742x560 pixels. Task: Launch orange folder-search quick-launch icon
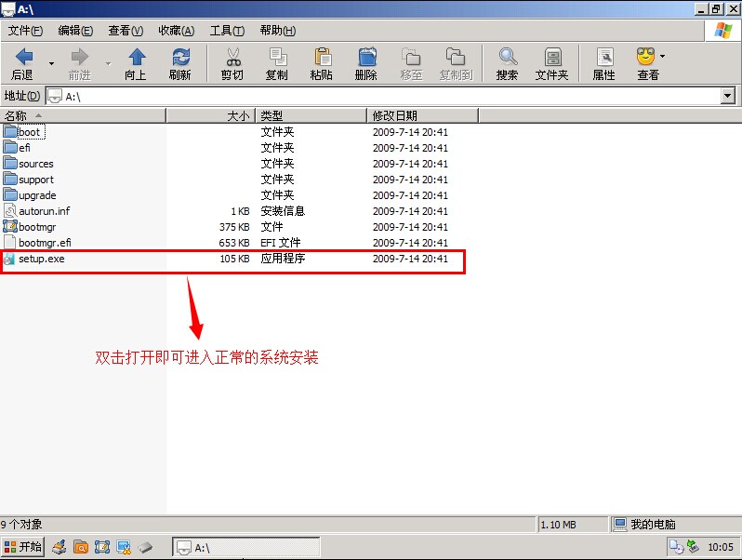pyautogui.click(x=81, y=547)
